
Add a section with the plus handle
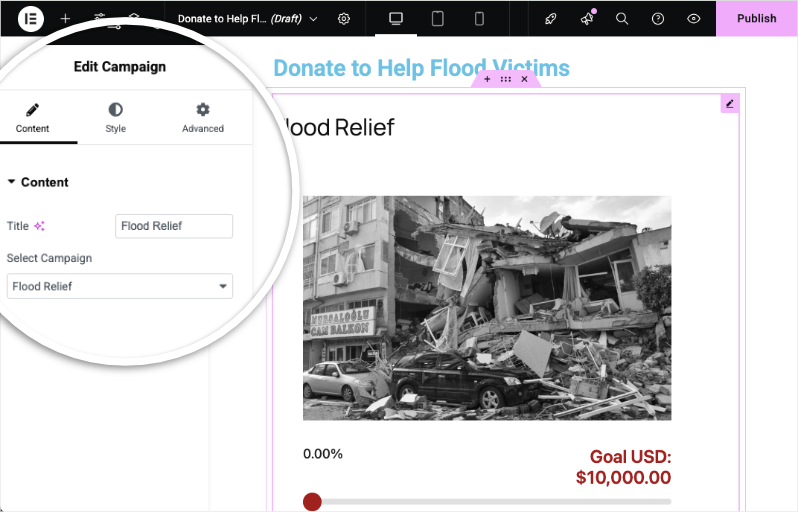pos(487,79)
